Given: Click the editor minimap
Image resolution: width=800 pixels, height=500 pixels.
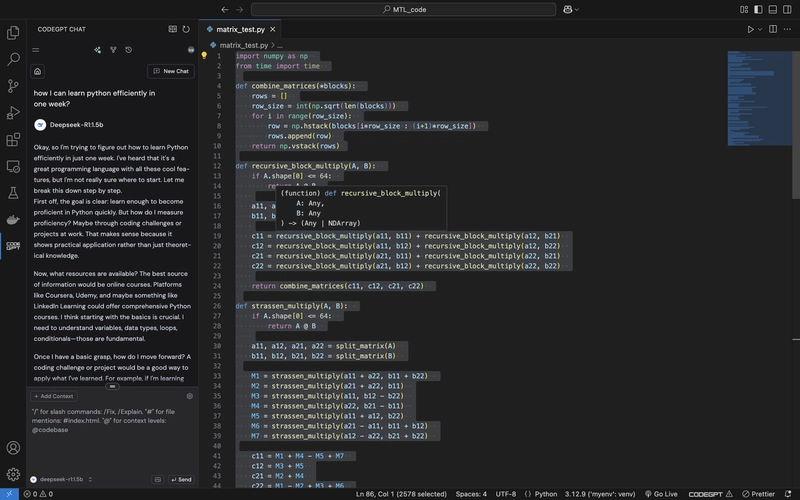Looking at the screenshot, I should (760, 98).
